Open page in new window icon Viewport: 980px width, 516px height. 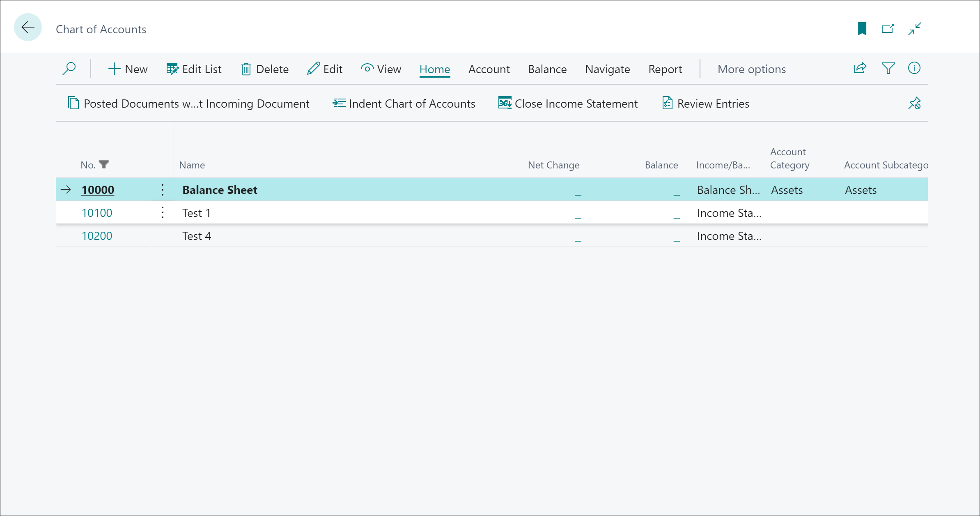pos(888,29)
